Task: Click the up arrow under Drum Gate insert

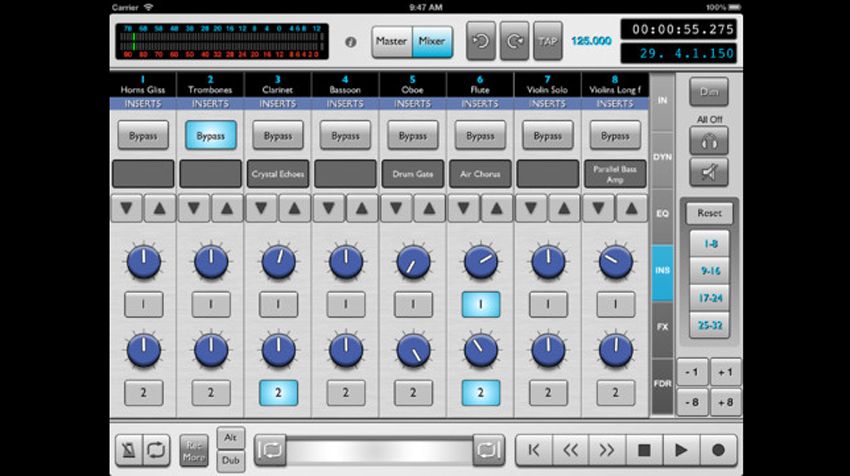Action: pos(429,208)
